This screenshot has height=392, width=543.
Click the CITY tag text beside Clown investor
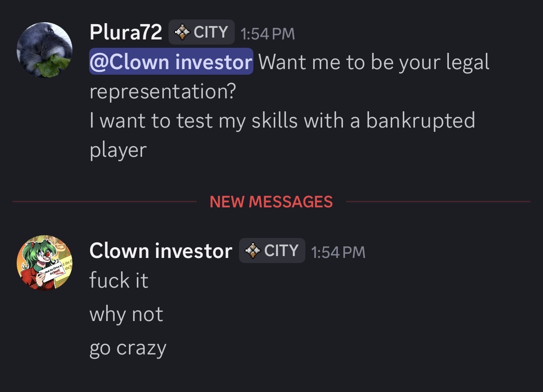(281, 251)
